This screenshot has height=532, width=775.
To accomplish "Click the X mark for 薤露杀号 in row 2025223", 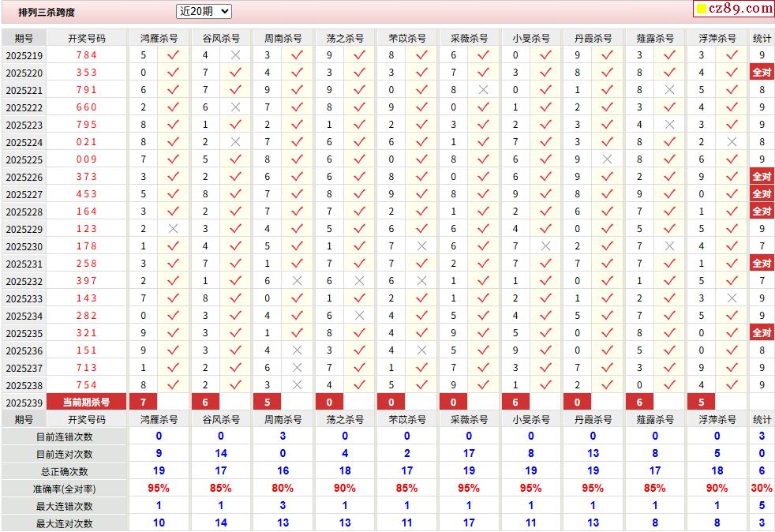I will tap(669, 125).
